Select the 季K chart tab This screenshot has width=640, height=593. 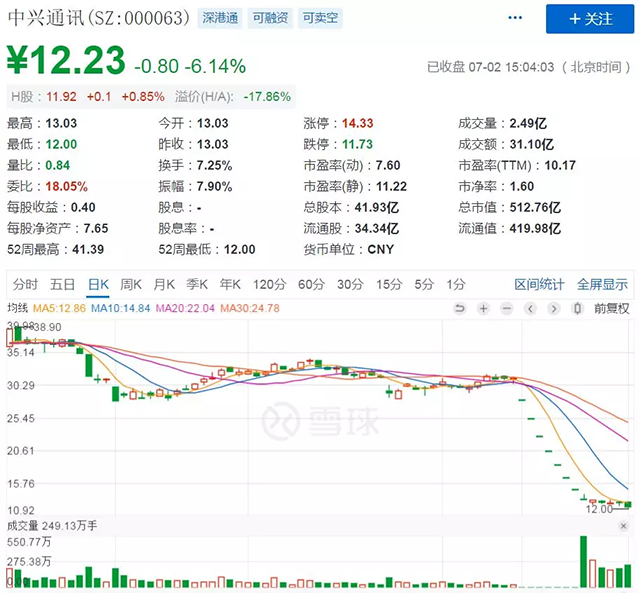[x=197, y=284]
